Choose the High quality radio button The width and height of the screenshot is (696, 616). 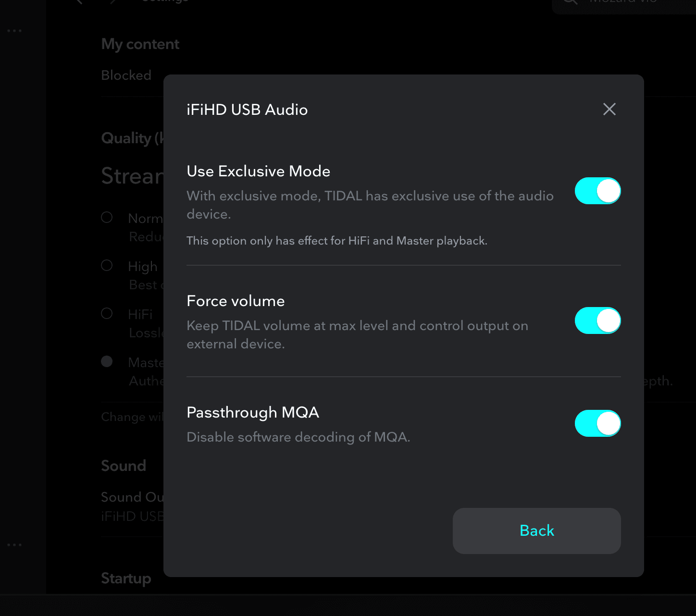107,265
